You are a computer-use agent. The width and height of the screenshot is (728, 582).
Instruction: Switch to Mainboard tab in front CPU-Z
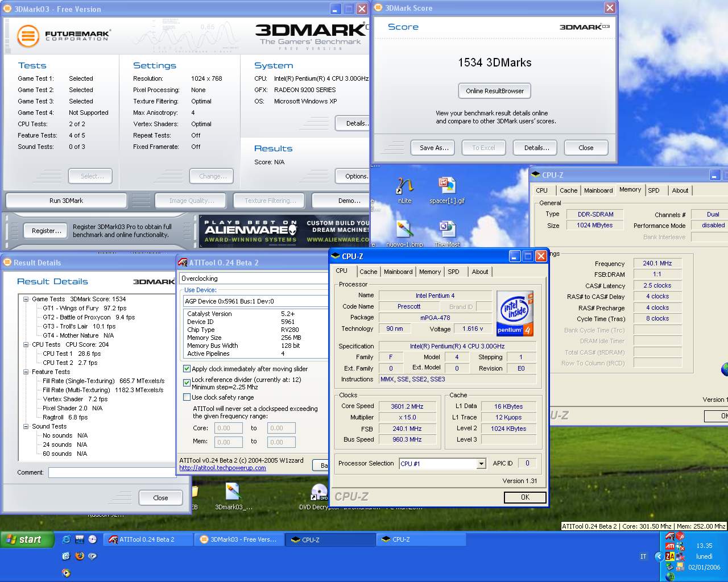[398, 272]
